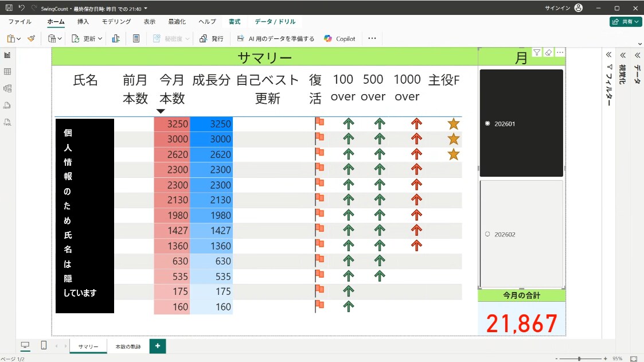Click the calculator quick measure icon
The height and width of the screenshot is (362, 644).
136,38
